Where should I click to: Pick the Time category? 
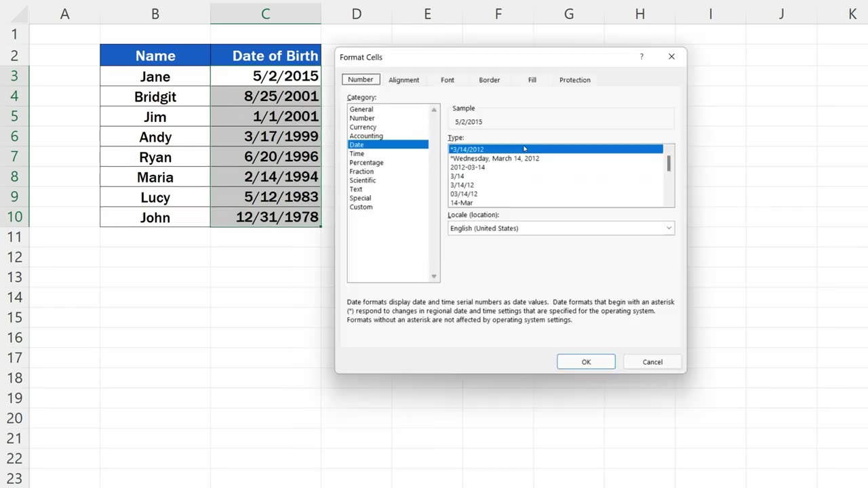[x=388, y=153]
